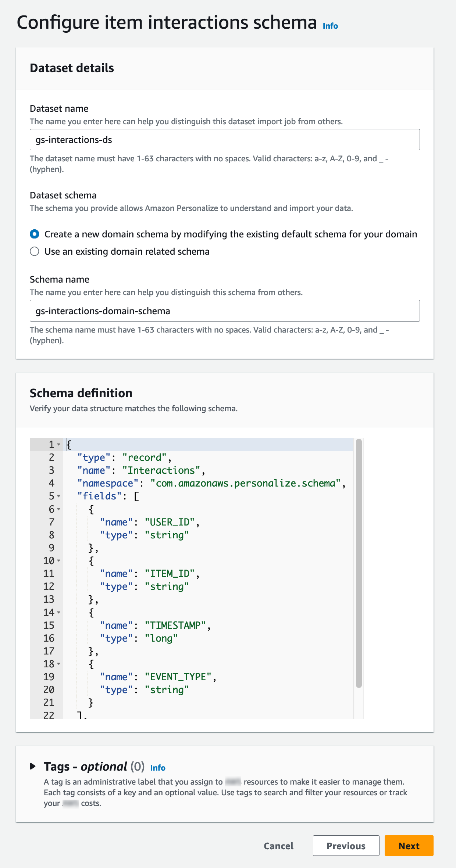
Task: Select Create a new domain schema option
Action: [x=35, y=234]
